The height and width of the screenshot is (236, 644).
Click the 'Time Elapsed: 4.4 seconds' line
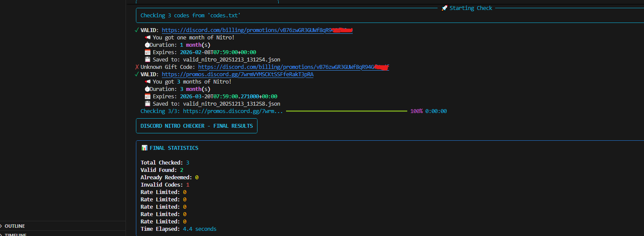tap(178, 229)
